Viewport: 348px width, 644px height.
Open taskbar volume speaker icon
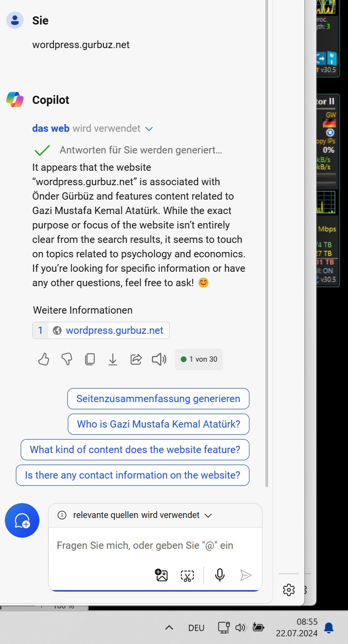coord(241,628)
